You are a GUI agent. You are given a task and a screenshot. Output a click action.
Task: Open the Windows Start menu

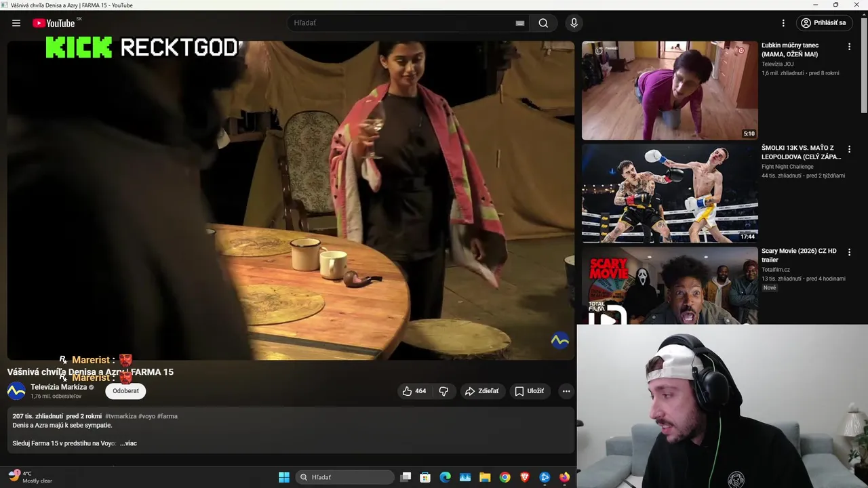pyautogui.click(x=284, y=477)
